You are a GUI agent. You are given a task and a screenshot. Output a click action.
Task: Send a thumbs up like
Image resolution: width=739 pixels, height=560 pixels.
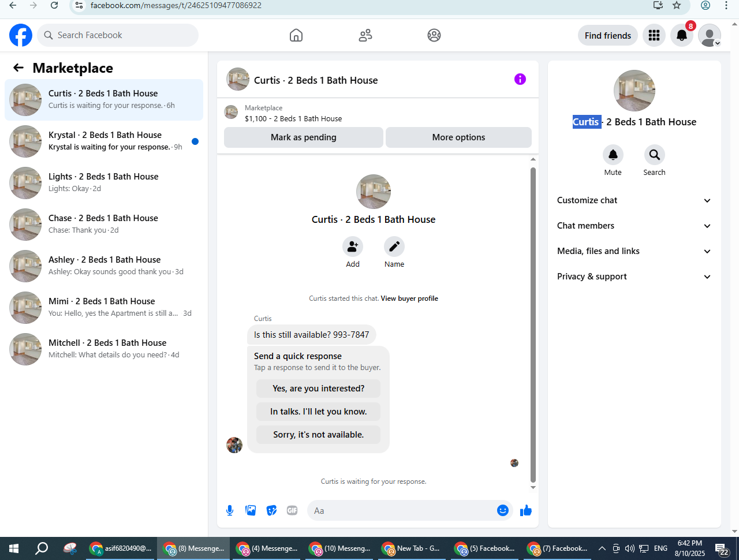click(x=526, y=510)
